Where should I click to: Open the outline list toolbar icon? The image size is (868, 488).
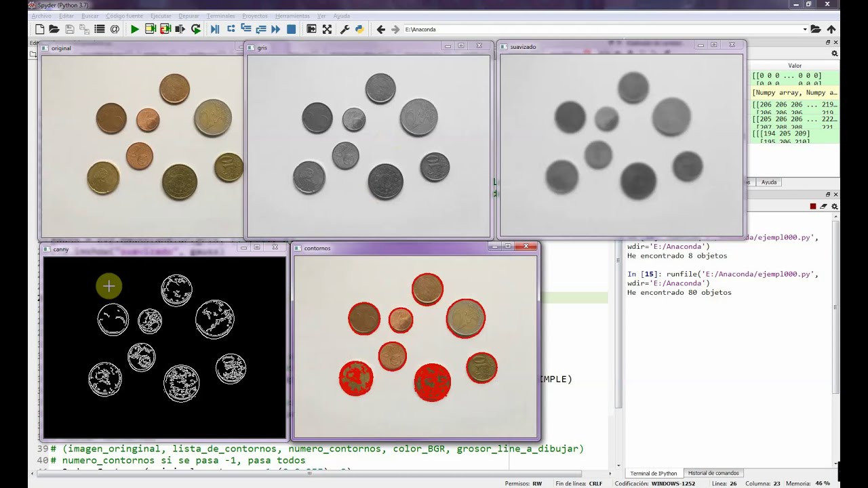click(x=100, y=29)
